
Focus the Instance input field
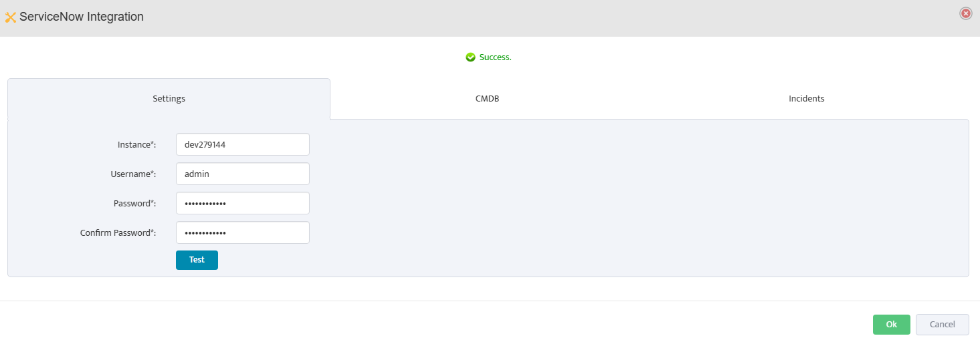tap(242, 144)
